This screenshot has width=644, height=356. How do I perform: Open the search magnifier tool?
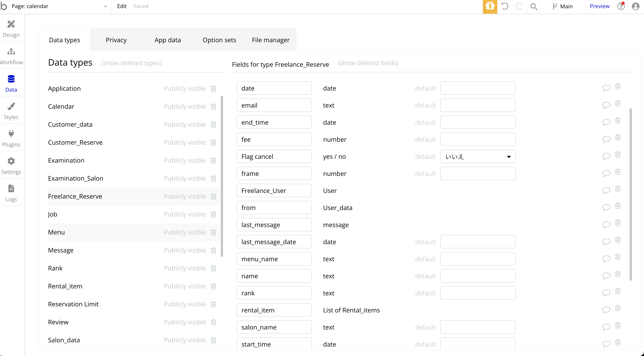(534, 7)
